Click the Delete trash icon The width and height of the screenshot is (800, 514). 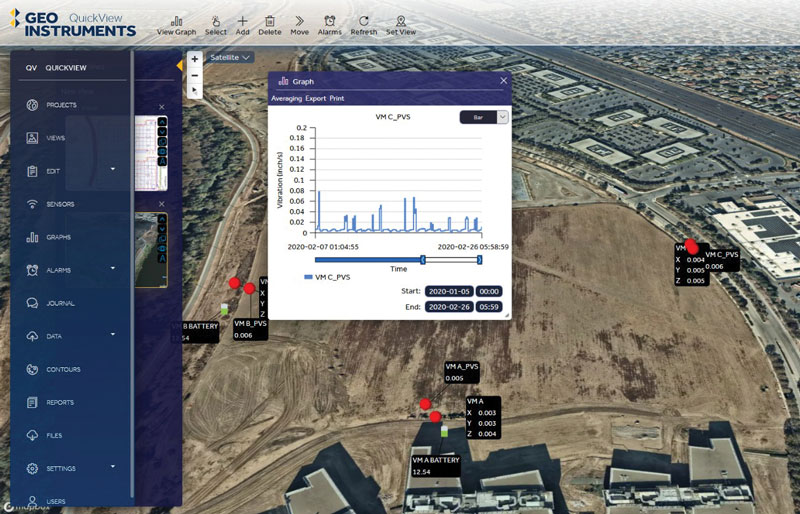point(270,25)
